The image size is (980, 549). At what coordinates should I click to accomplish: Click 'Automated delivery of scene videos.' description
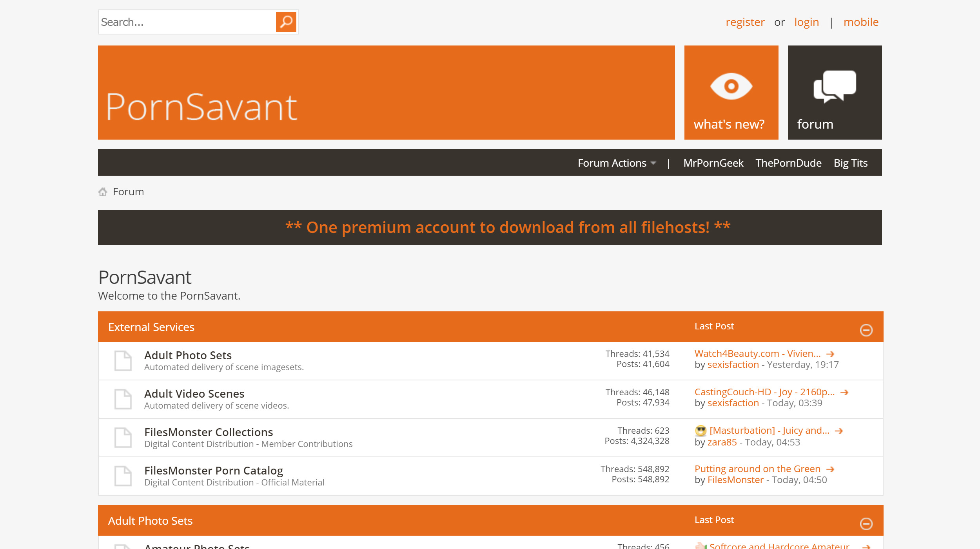(216, 405)
